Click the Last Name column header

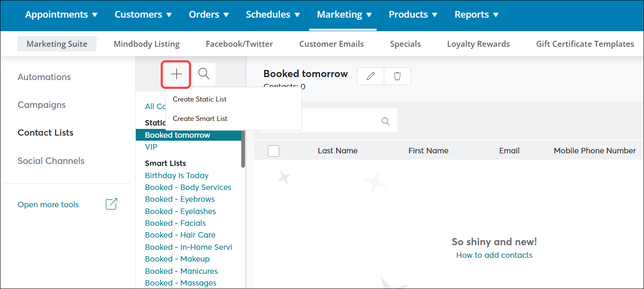click(338, 151)
